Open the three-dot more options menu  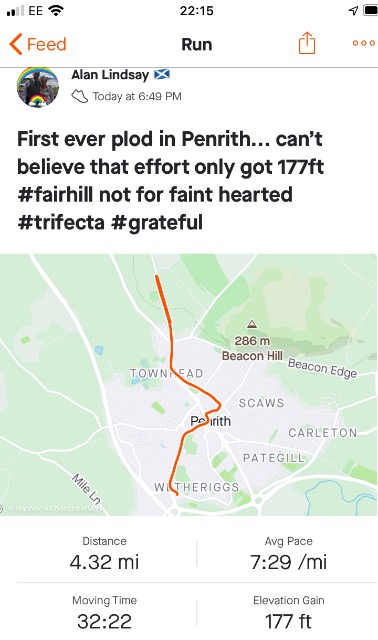(364, 43)
